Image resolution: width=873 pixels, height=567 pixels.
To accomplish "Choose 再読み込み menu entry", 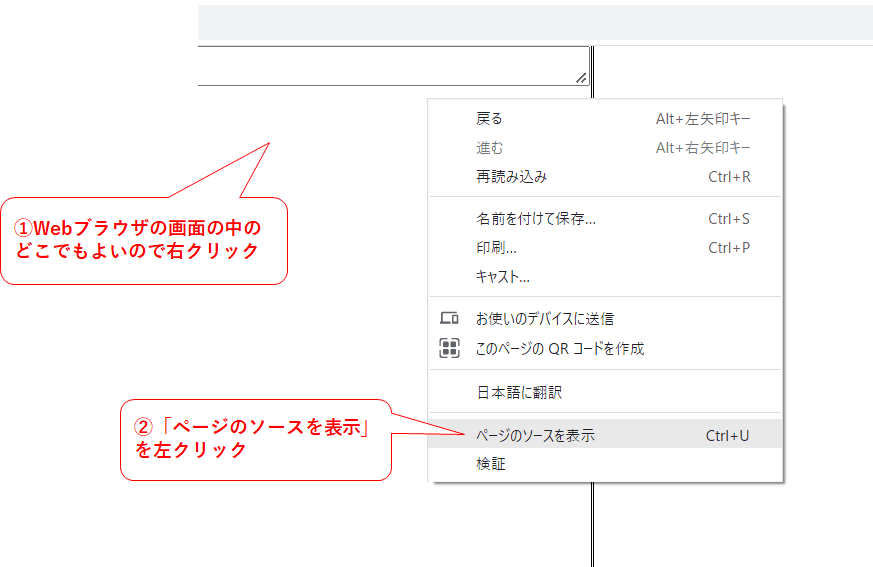I will point(605,177).
